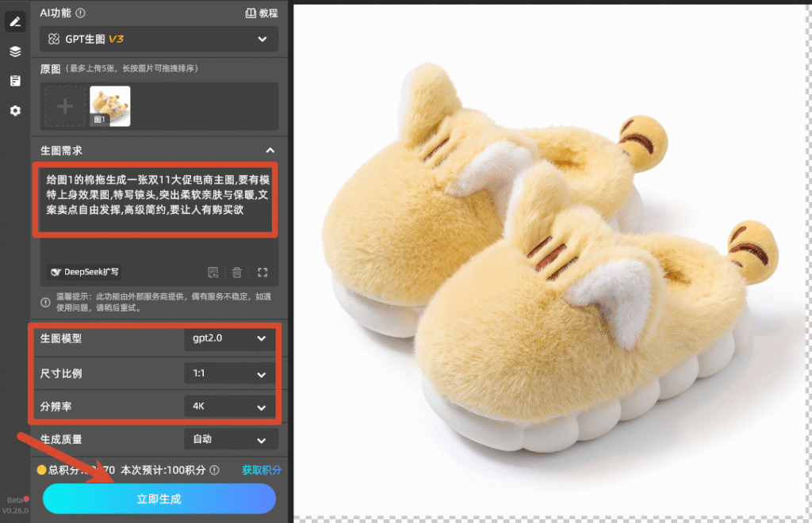Open the settings gear icon
This screenshot has height=523, width=812.
(x=15, y=111)
